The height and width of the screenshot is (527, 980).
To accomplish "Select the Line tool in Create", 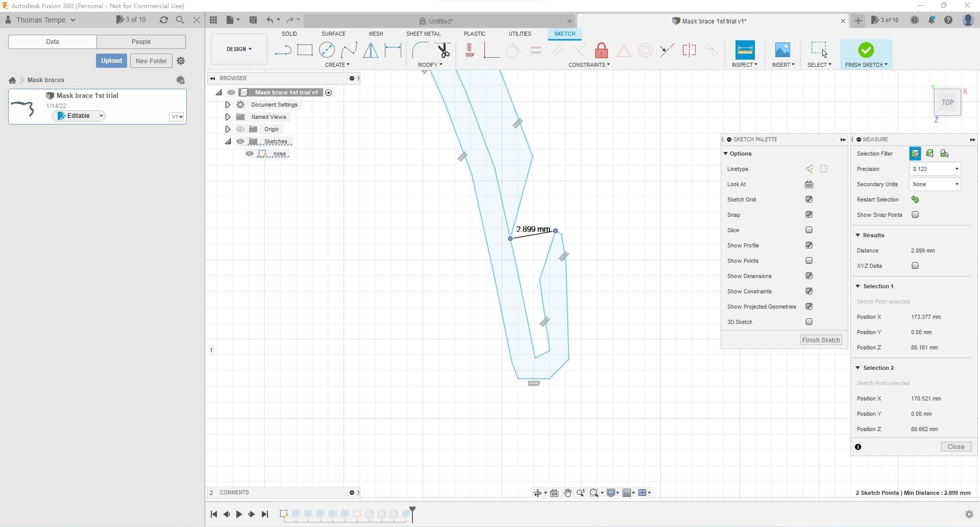I will [x=283, y=50].
